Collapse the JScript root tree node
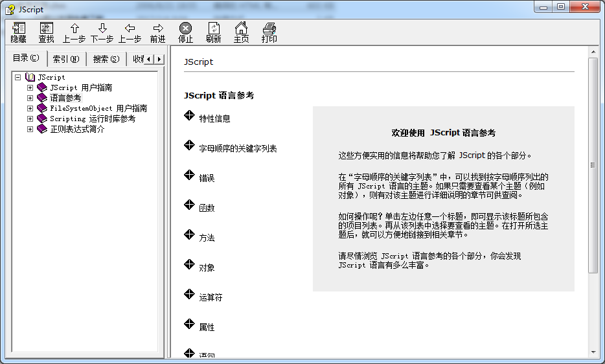605x364 pixels. click(x=17, y=77)
